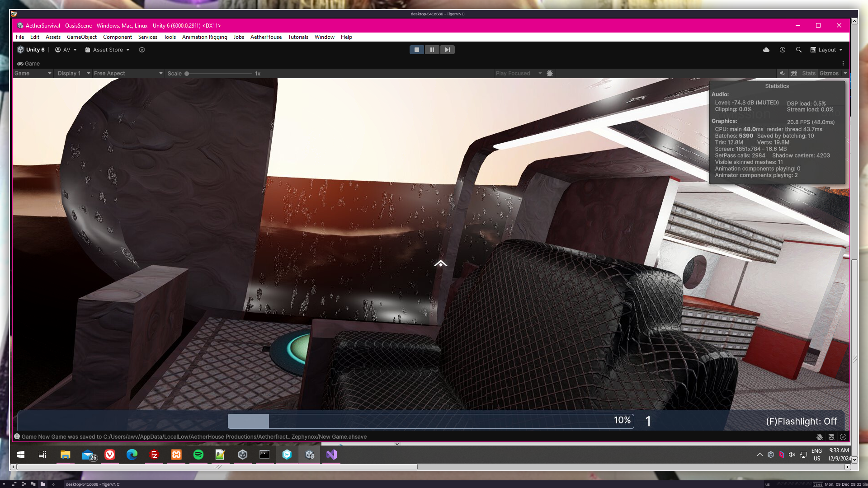Click the debug mode bug icon in status bar

tap(819, 437)
